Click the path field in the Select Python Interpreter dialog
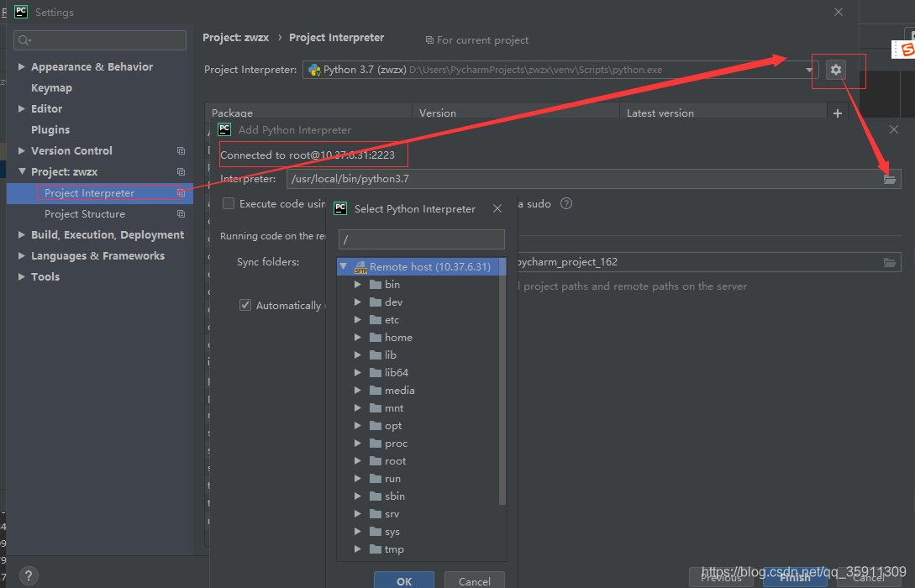 click(x=421, y=239)
